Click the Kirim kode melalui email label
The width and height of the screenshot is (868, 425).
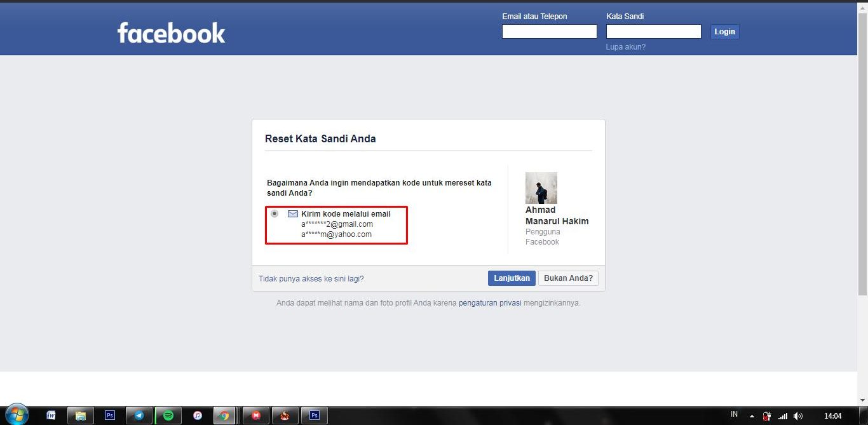[346, 214]
